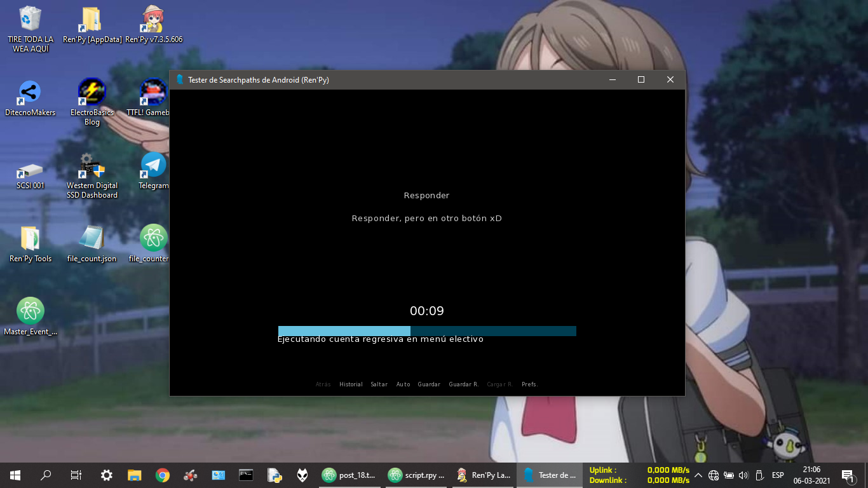Open the ESP input language selector

pos(777,475)
